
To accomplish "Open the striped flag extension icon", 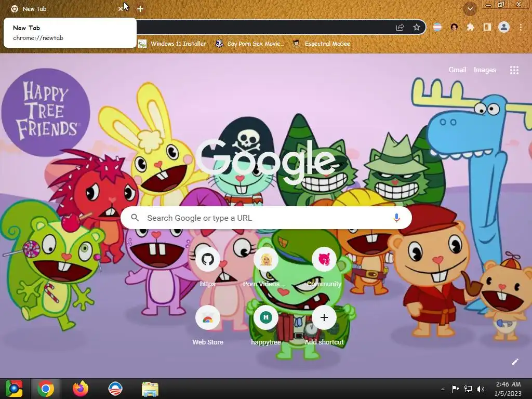I will coord(437,27).
